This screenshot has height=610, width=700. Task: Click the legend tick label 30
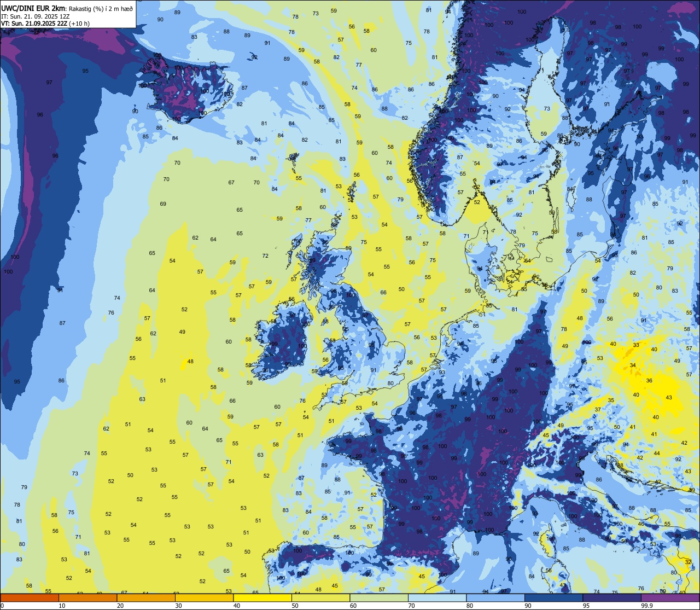pyautogui.click(x=178, y=606)
